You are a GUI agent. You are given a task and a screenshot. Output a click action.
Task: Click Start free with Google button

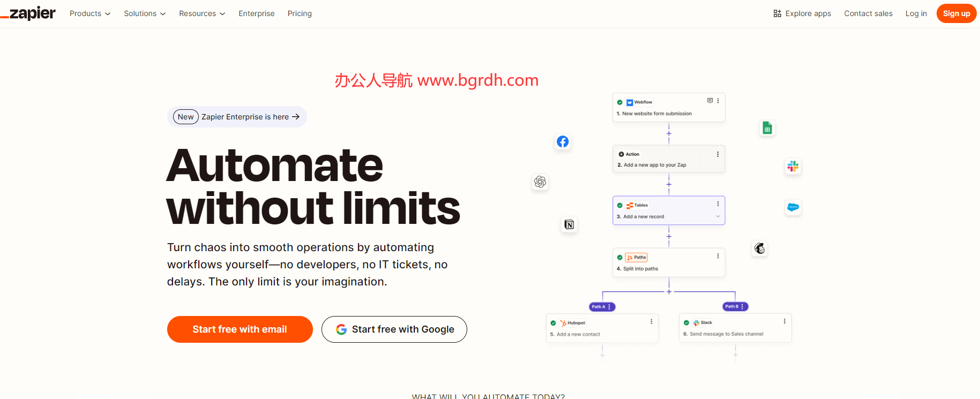pyautogui.click(x=394, y=329)
